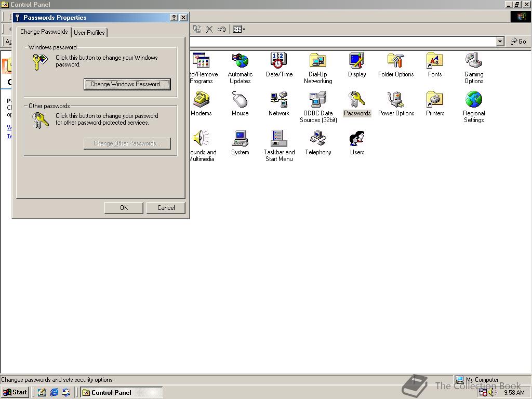Launch Internet Explorer from quick launch
Image resolution: width=532 pixels, height=399 pixels.
click(x=54, y=392)
